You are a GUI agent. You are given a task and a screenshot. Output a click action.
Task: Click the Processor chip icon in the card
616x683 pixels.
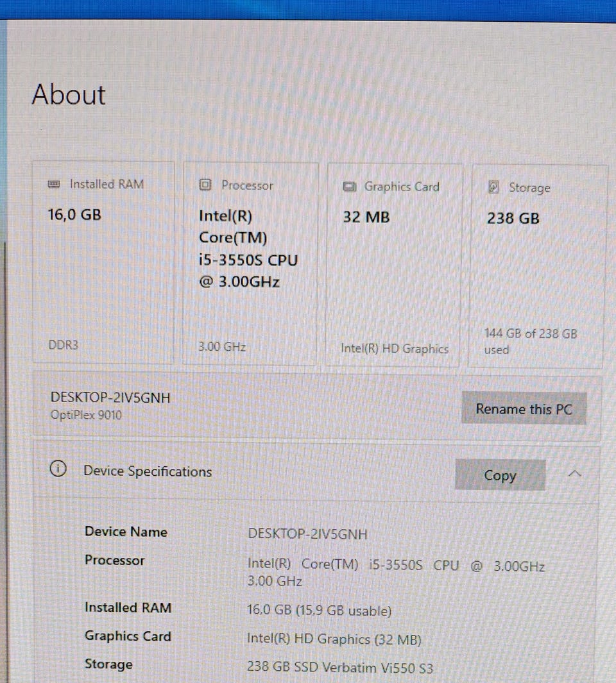205,185
